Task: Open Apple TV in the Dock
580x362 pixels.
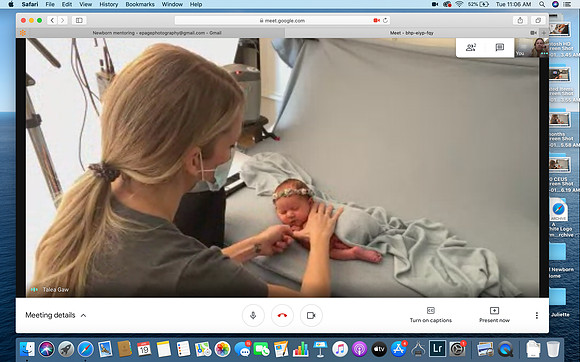Action: click(x=379, y=349)
